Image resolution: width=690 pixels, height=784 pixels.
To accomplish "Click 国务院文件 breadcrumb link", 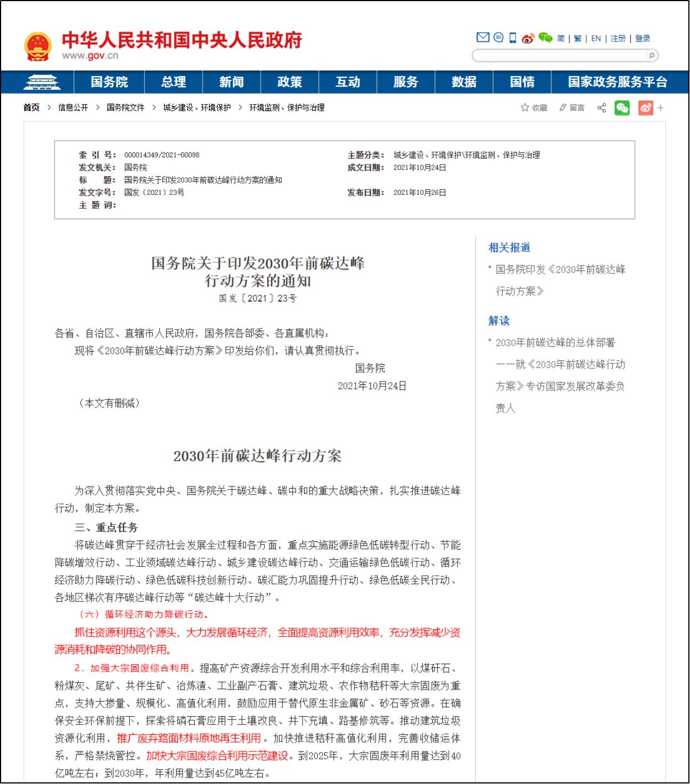I will coord(125,108).
